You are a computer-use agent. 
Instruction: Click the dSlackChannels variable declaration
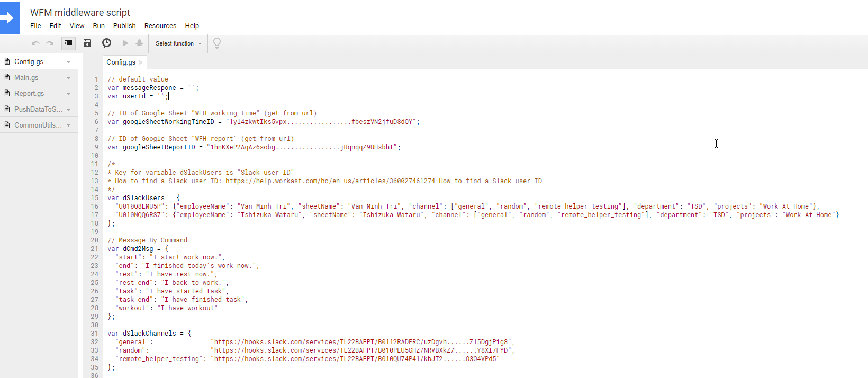[149, 334]
